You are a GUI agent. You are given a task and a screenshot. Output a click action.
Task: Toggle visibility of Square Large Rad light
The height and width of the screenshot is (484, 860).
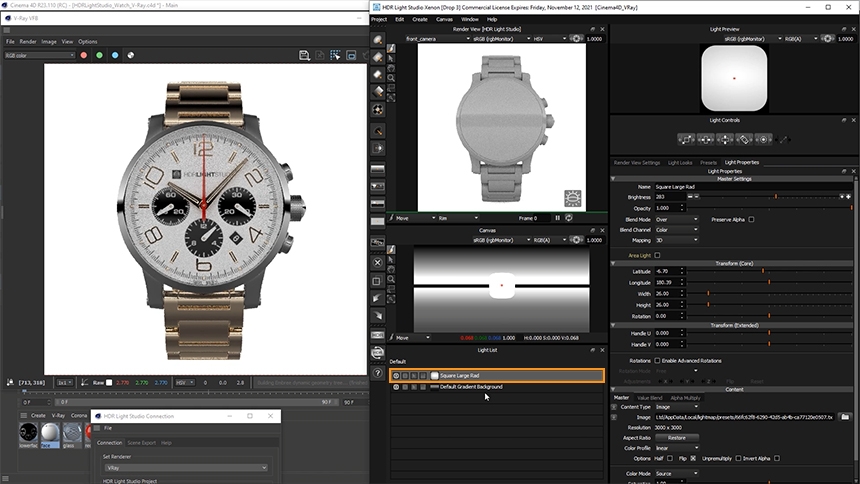point(396,376)
